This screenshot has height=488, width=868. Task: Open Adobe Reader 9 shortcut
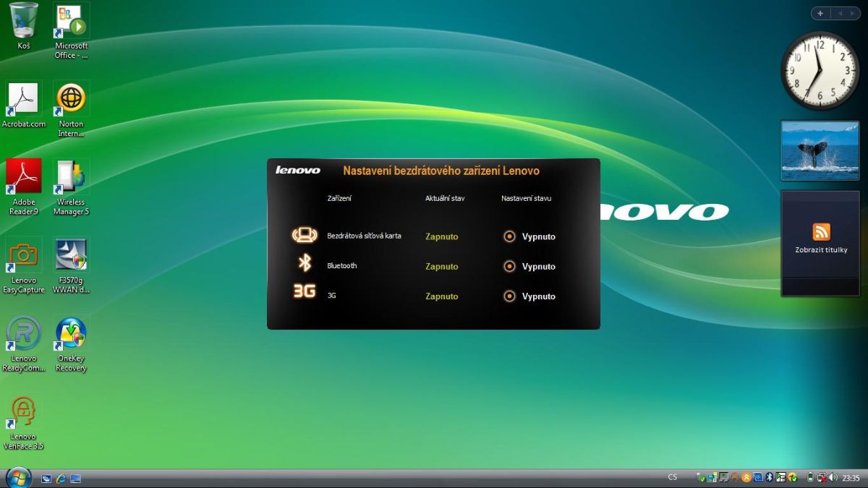24,178
